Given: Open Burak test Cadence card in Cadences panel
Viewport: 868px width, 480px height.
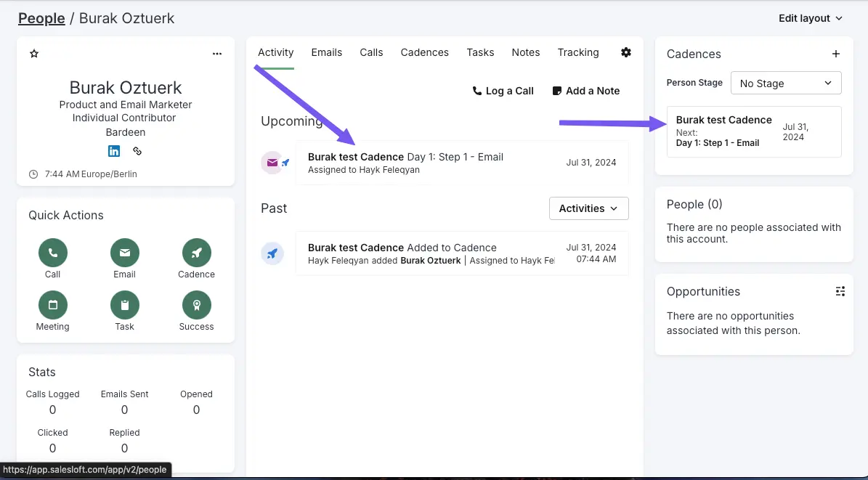Looking at the screenshot, I should click(x=754, y=131).
